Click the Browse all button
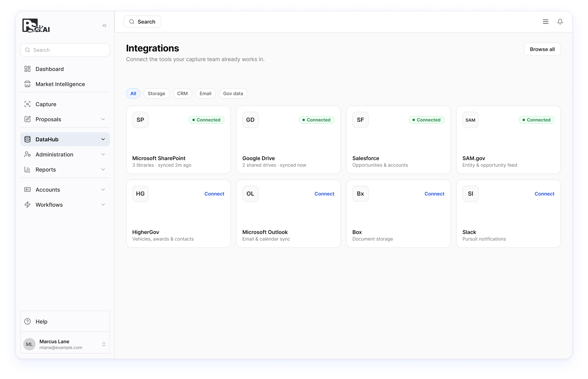Viewport: 588px width, 379px height. [542, 49]
